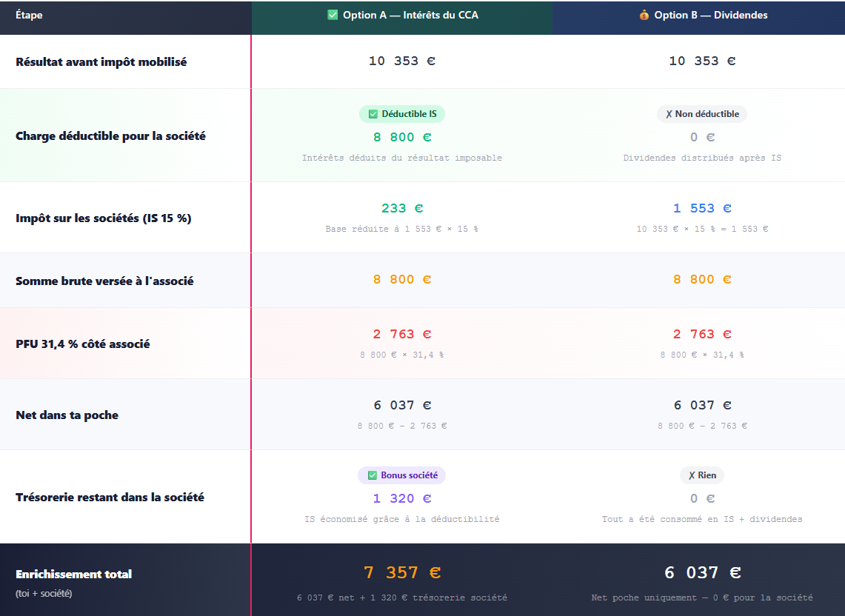
Task: Click the X icon in Non déductible badge
Action: pyautogui.click(x=669, y=114)
